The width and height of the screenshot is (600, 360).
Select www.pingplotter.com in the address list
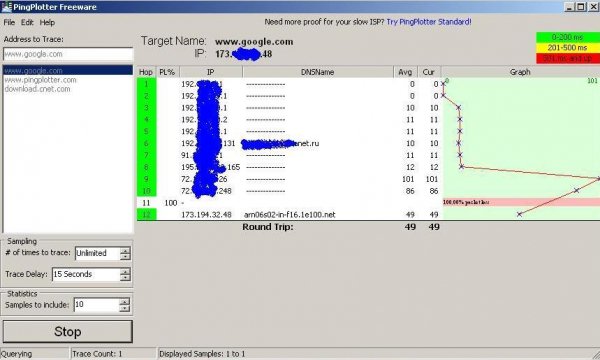pyautogui.click(x=40, y=80)
